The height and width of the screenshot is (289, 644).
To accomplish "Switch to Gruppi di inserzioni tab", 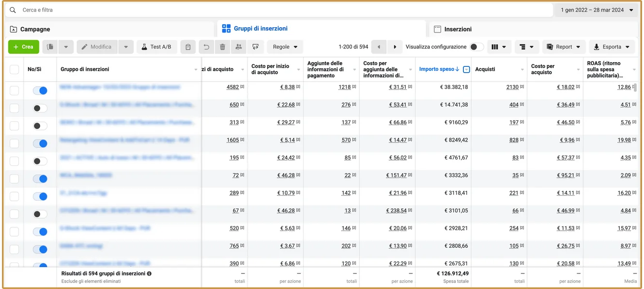I will tap(322, 29).
